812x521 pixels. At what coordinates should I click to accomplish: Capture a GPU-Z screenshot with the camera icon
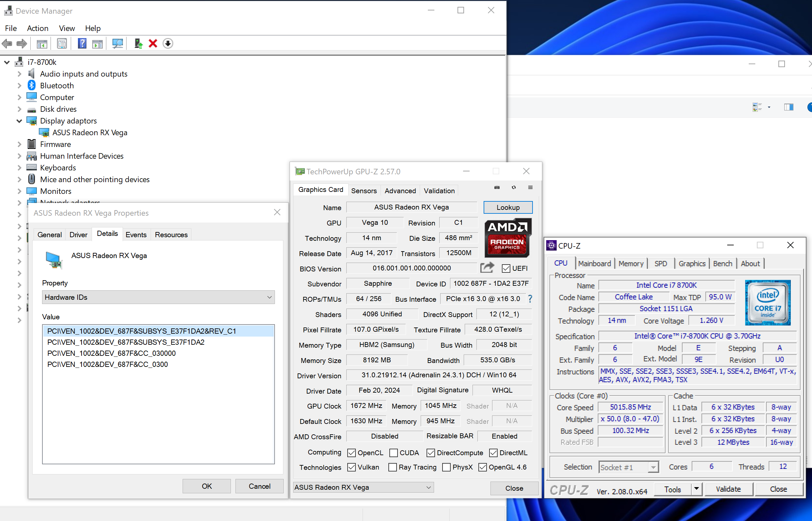497,187
